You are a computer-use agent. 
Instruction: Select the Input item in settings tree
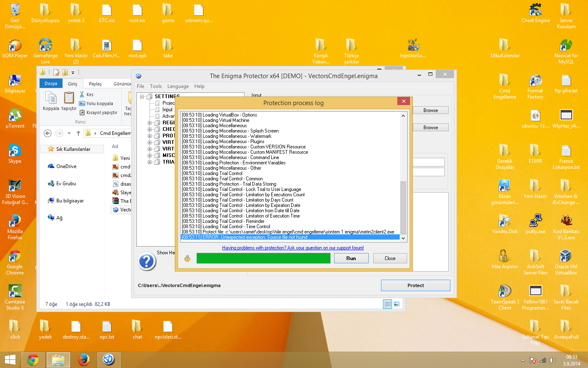167,110
